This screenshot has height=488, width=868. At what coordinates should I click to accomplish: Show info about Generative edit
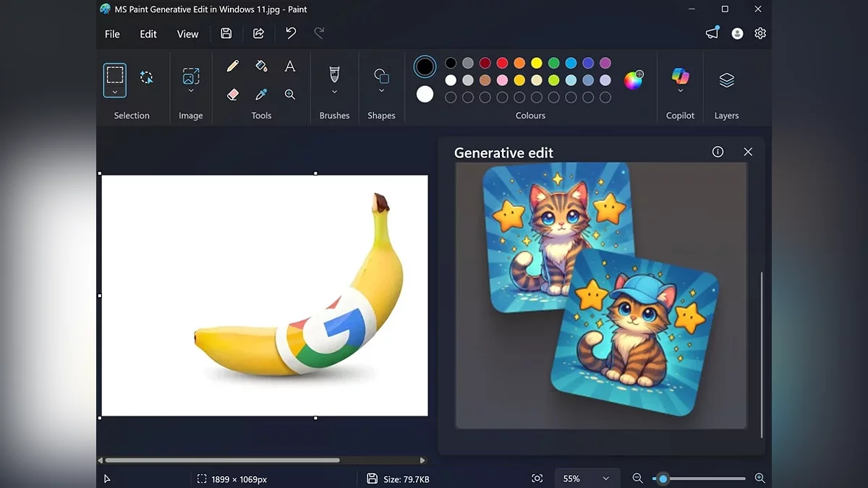click(x=718, y=152)
